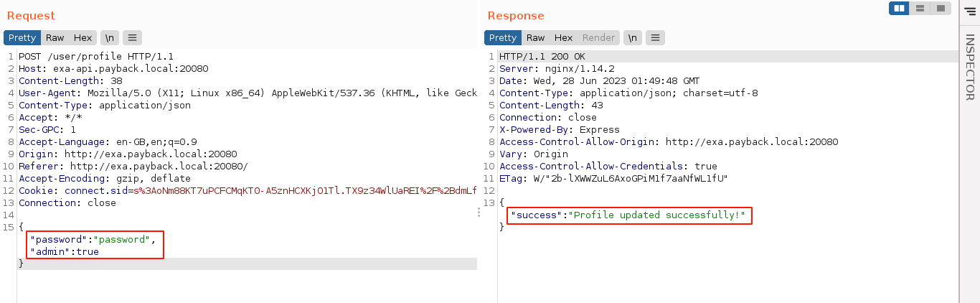Open the Request pane hamburger options menu

tap(133, 37)
